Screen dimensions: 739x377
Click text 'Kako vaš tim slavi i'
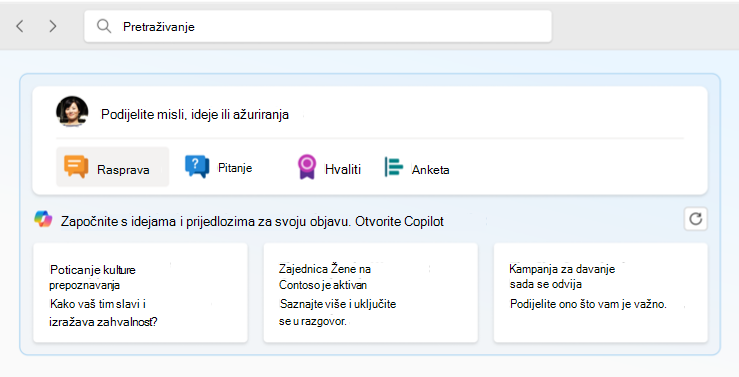pyautogui.click(x=98, y=304)
